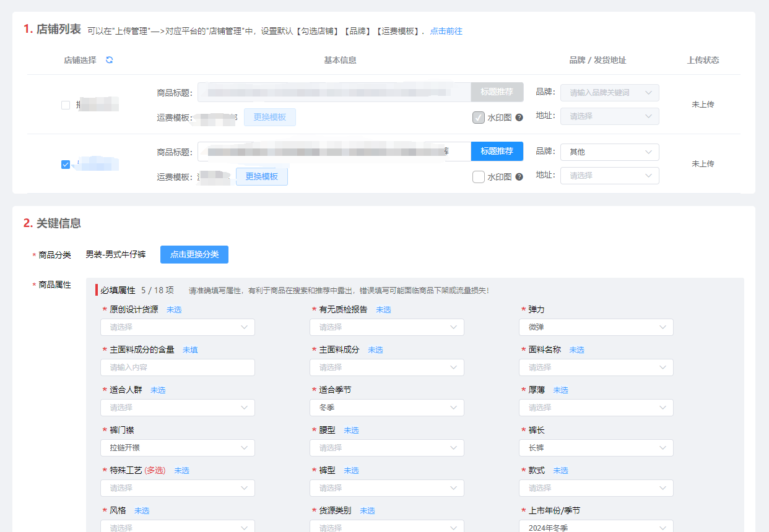Open the 弹力 dropdown showing 微弹
The height and width of the screenshot is (532, 769).
pyautogui.click(x=596, y=327)
